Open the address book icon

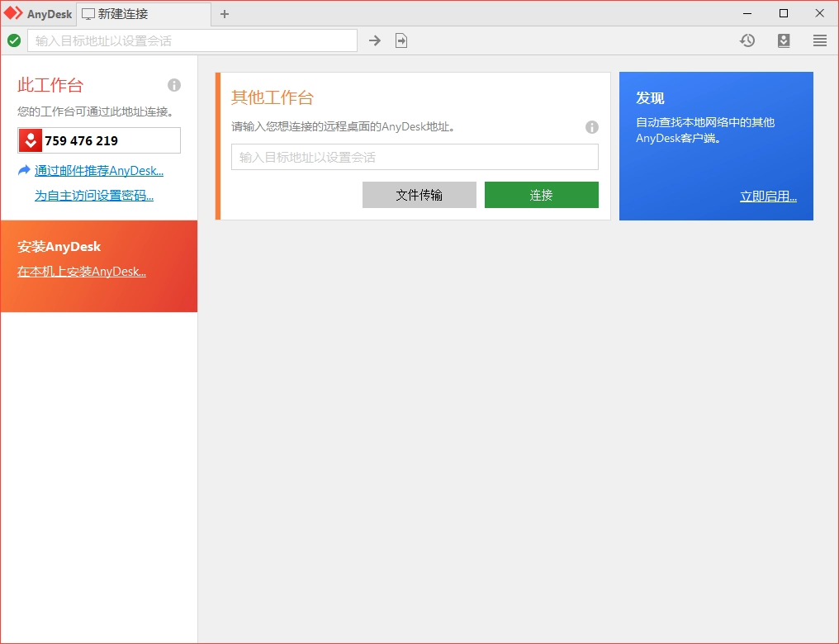point(784,40)
